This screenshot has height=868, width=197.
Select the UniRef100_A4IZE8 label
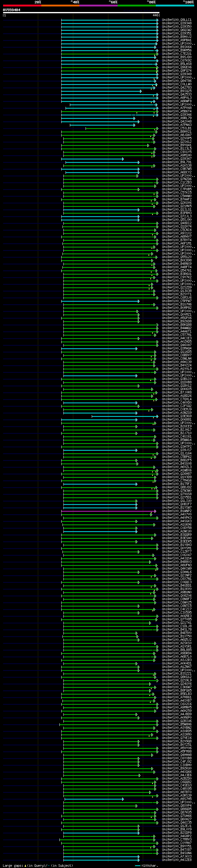tap(176, 860)
